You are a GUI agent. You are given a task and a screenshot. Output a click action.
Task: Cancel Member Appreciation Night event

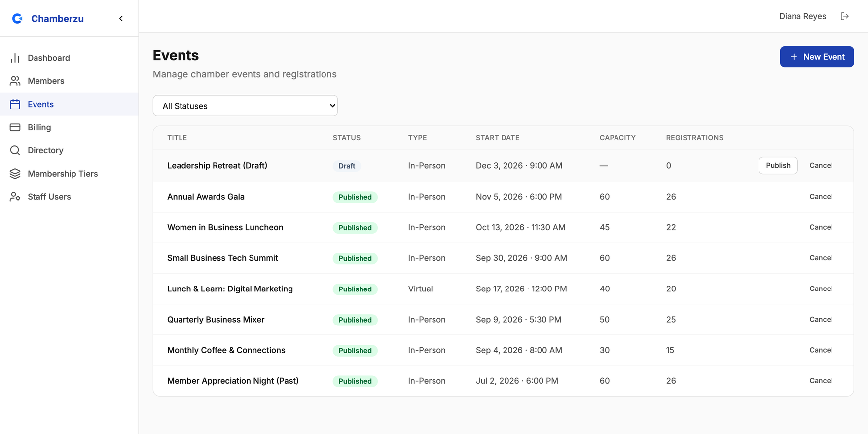pos(821,381)
